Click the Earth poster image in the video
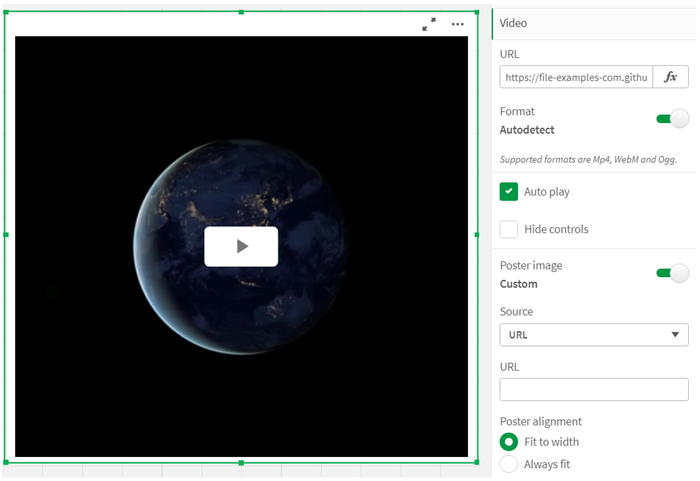Image resolution: width=700 pixels, height=481 pixels. tap(180, 200)
